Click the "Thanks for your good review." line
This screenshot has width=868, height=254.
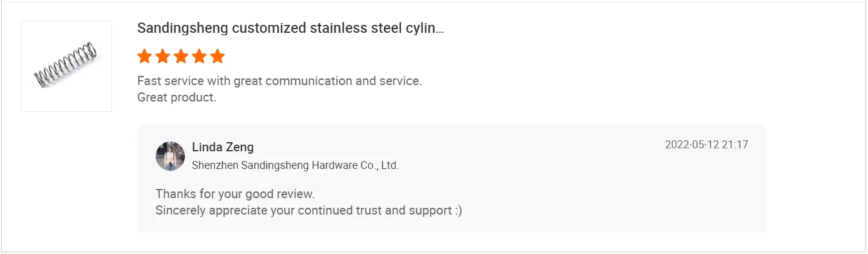[x=235, y=194]
